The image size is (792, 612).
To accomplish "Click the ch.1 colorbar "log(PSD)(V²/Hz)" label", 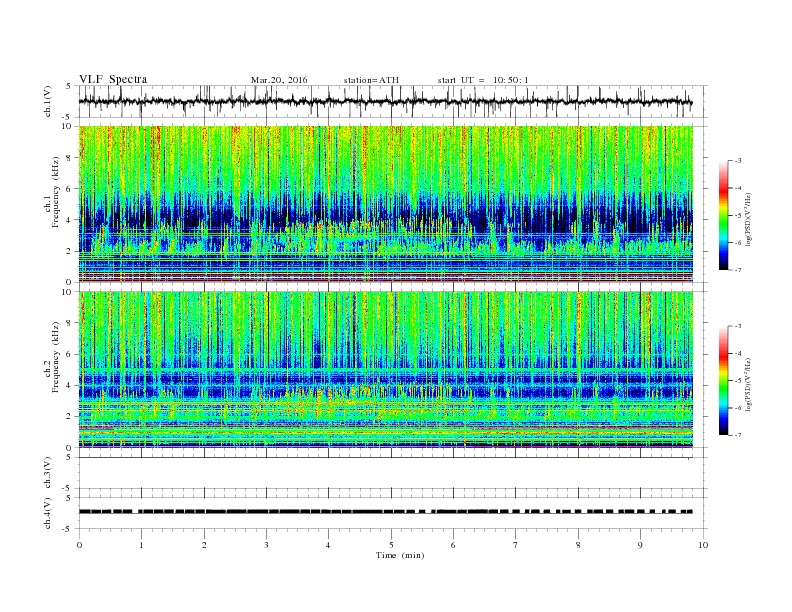I will click(x=749, y=219).
